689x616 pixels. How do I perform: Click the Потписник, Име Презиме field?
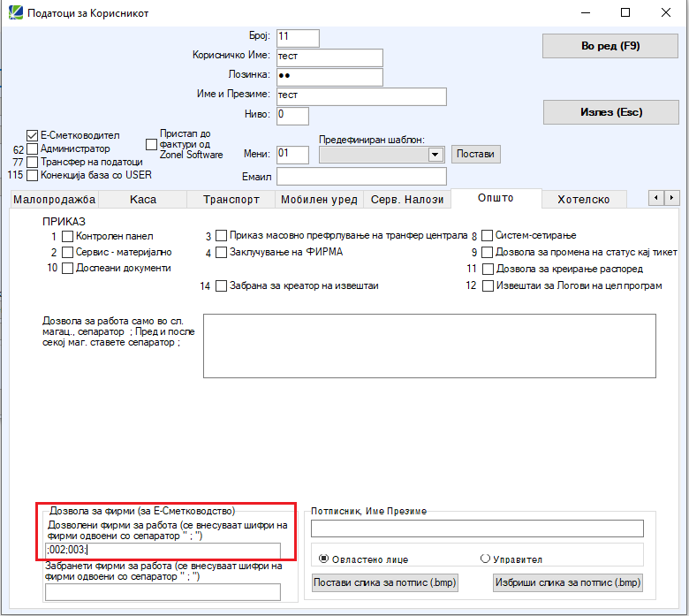[x=477, y=529]
